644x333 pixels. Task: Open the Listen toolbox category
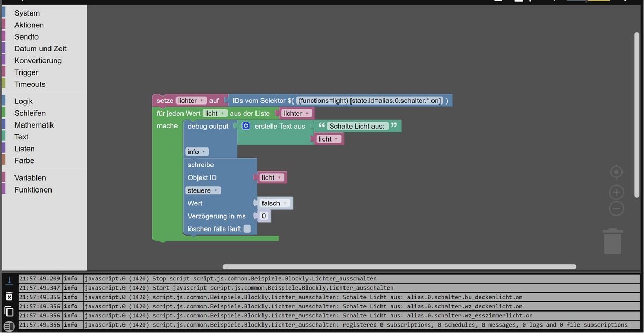(x=24, y=148)
